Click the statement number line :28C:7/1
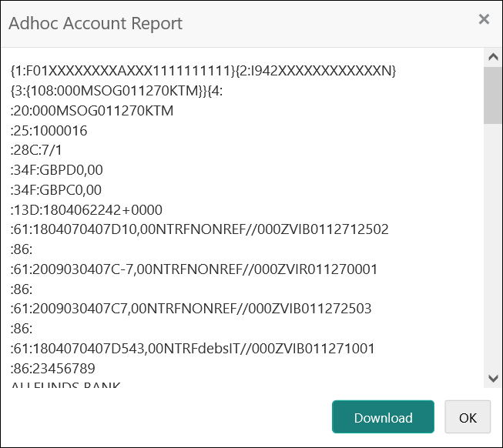Screen dimensions: 503x448 [x=36, y=150]
